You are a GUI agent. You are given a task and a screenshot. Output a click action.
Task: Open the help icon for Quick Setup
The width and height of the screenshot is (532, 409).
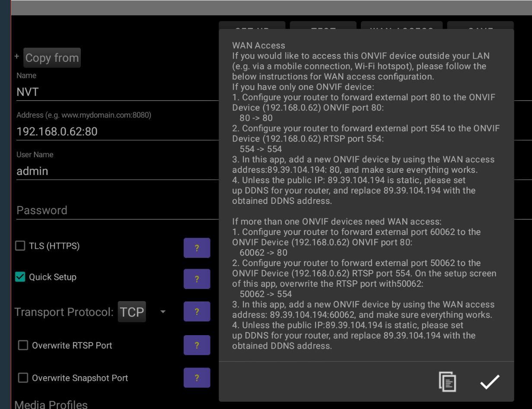(197, 279)
